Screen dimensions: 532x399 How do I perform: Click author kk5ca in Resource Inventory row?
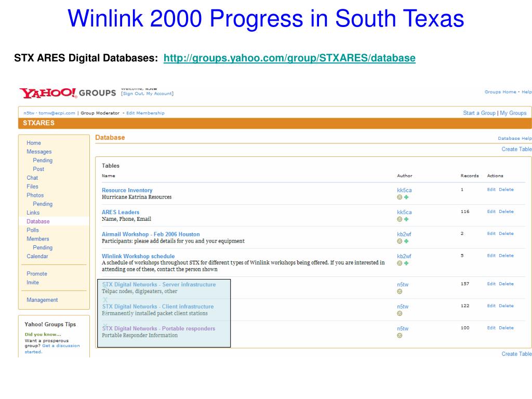[404, 190]
